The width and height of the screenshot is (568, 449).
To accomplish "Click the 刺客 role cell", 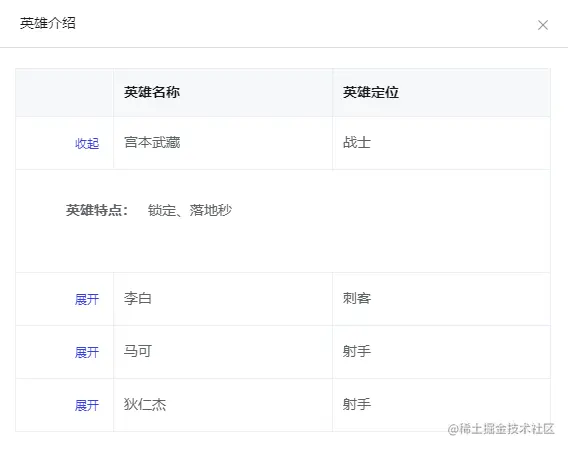I will point(441,299).
